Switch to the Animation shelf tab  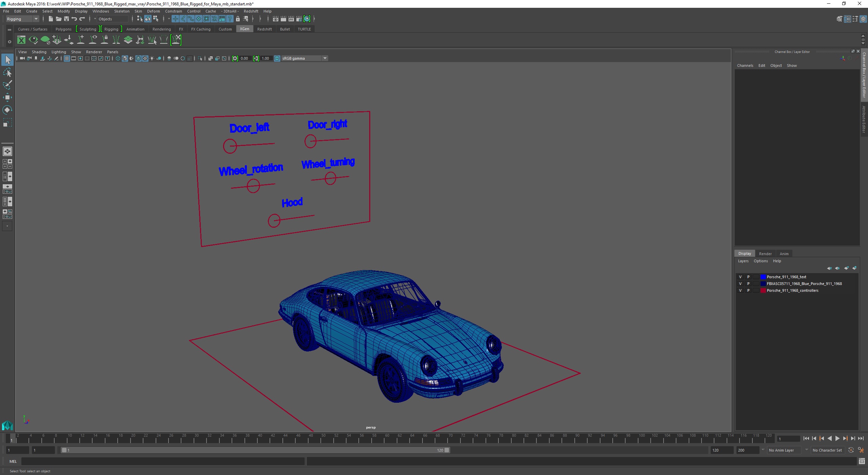click(x=135, y=29)
